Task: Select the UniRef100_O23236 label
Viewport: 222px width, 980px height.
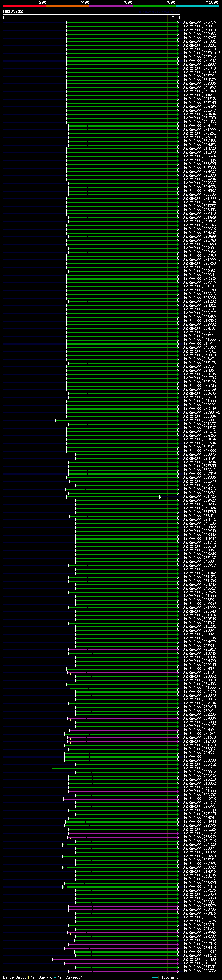Action: [x=199, y=504]
